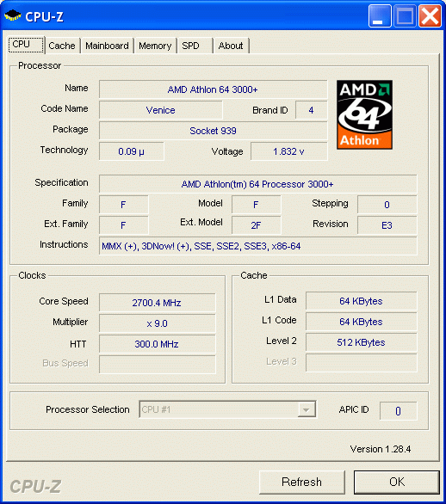Select the Instructions text field

coord(258,246)
